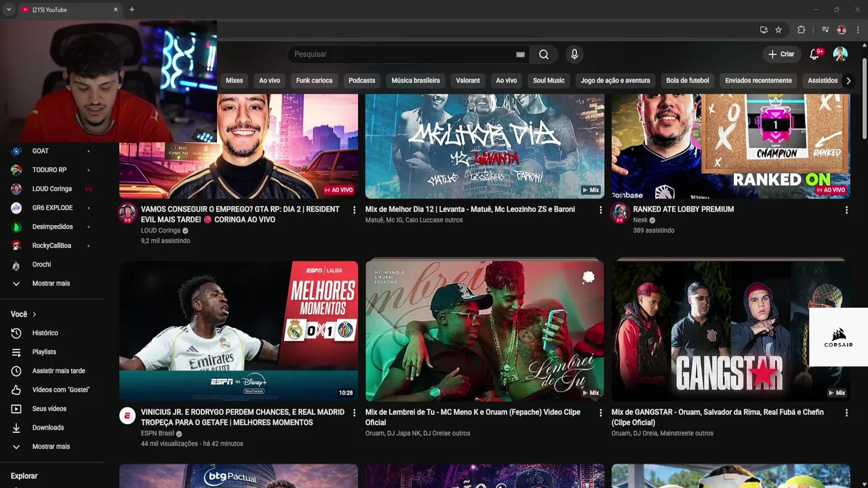
Task: Open the Você section
Action: coord(24,314)
